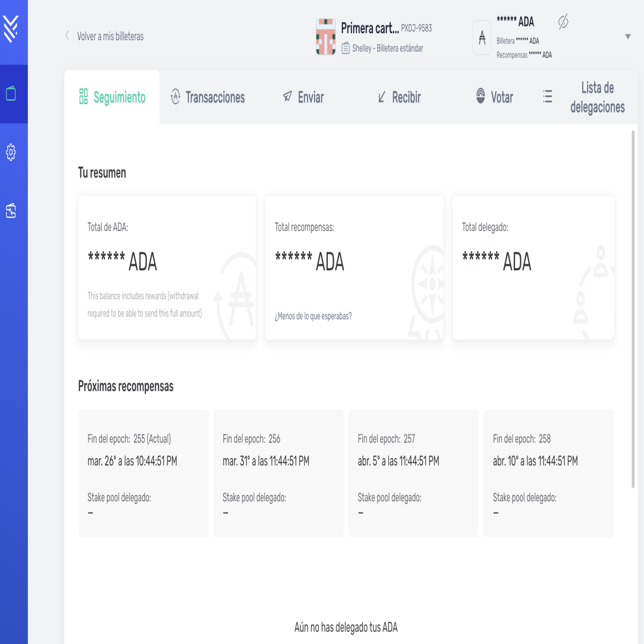The height and width of the screenshot is (644, 644).
Task: Click the vertical page scrollbar
Action: coord(633,309)
